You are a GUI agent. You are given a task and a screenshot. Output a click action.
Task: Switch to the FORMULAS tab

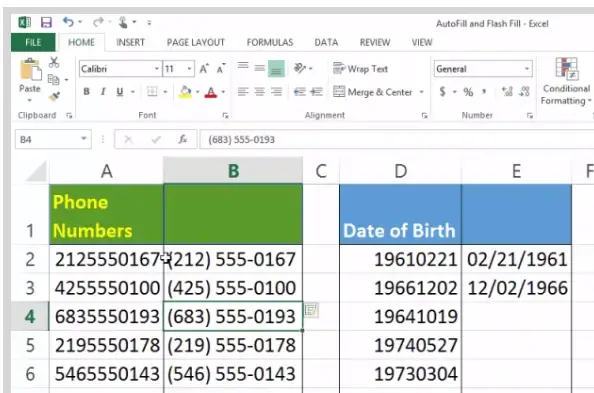click(x=270, y=42)
